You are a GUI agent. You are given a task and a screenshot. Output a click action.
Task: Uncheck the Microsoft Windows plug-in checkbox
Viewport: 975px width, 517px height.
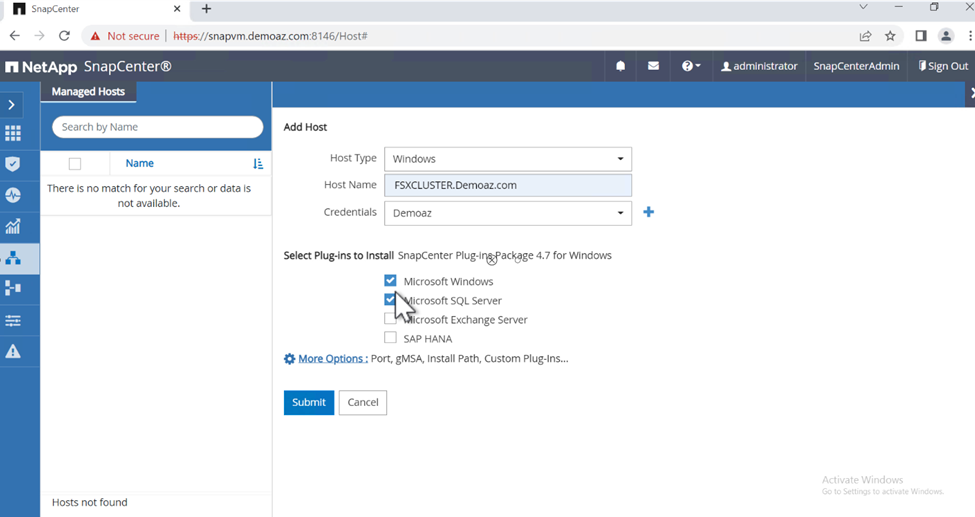(390, 281)
